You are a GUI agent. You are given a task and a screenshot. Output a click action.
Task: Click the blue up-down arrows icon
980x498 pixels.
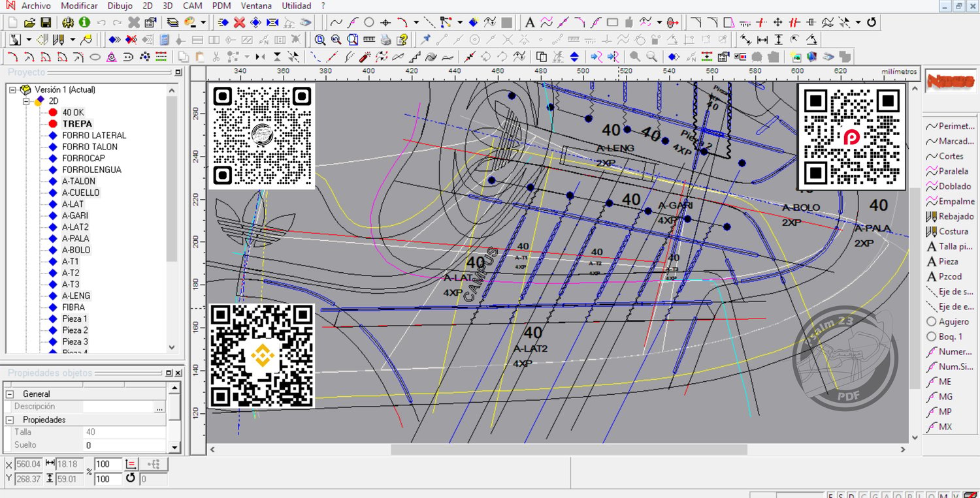tap(574, 57)
